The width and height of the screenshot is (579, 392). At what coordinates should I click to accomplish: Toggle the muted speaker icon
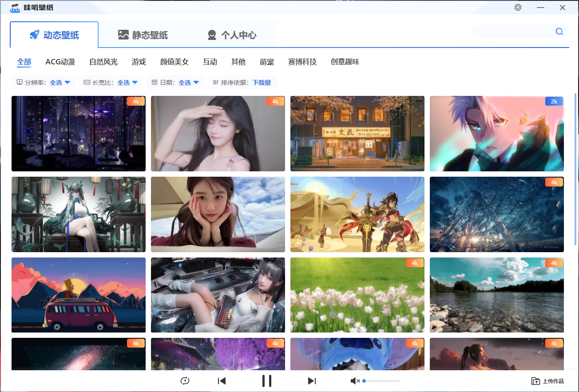point(355,381)
